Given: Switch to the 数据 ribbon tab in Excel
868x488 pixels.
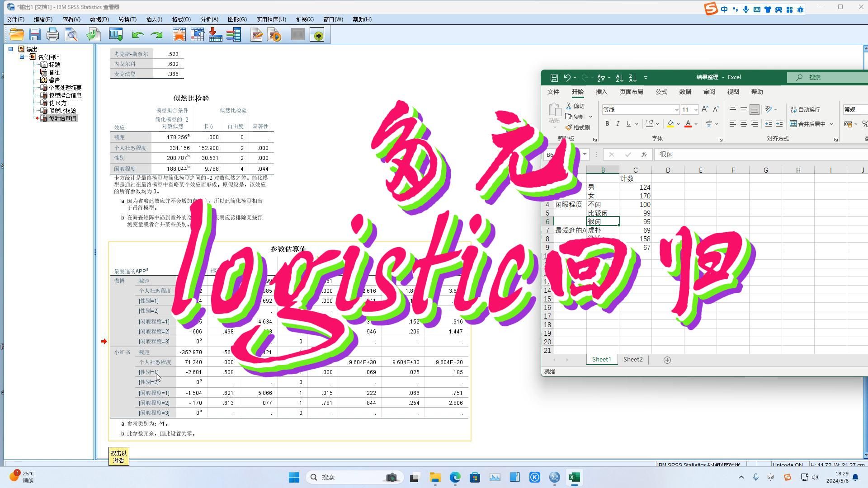Looking at the screenshot, I should point(685,92).
